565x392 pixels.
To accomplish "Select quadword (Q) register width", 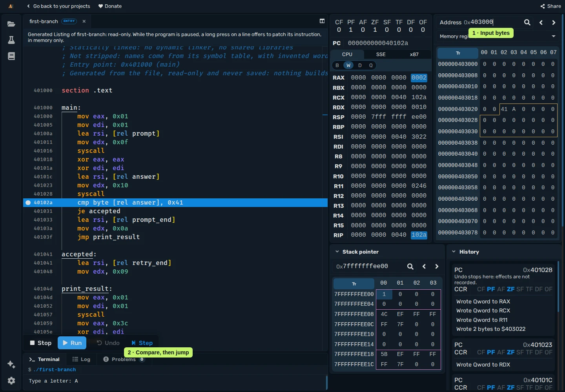I will 371,65.
